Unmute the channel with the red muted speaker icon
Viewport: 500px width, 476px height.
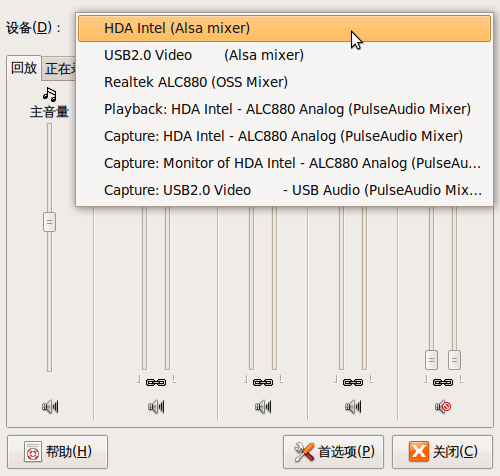point(443,407)
